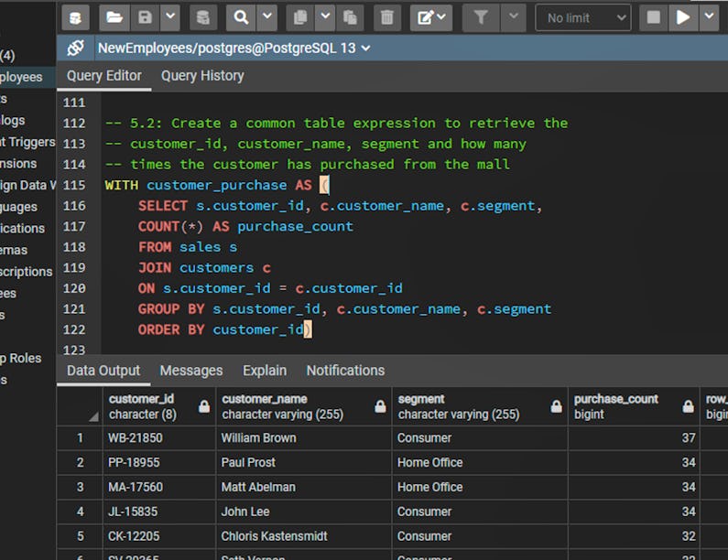The image size is (728, 560).
Task: Open the Messages tab
Action: [191, 371]
